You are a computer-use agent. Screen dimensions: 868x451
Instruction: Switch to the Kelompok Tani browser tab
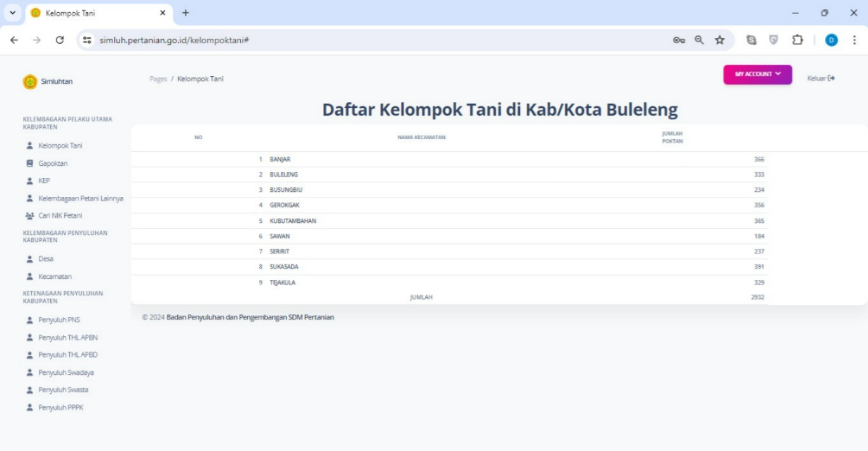coord(95,13)
